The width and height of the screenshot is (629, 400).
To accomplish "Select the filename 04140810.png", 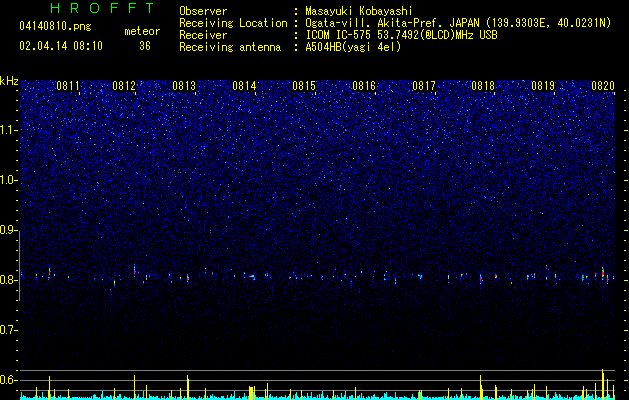I will (55, 26).
